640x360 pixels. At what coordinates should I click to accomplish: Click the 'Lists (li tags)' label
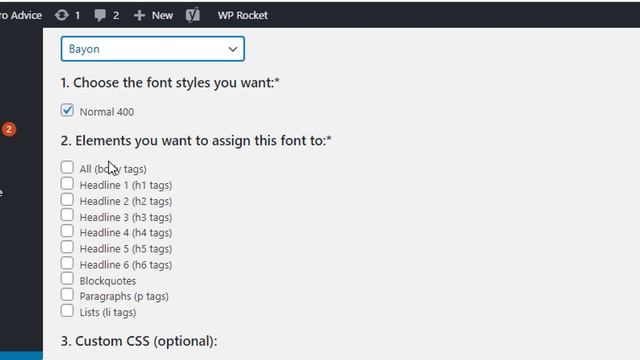pos(108,312)
